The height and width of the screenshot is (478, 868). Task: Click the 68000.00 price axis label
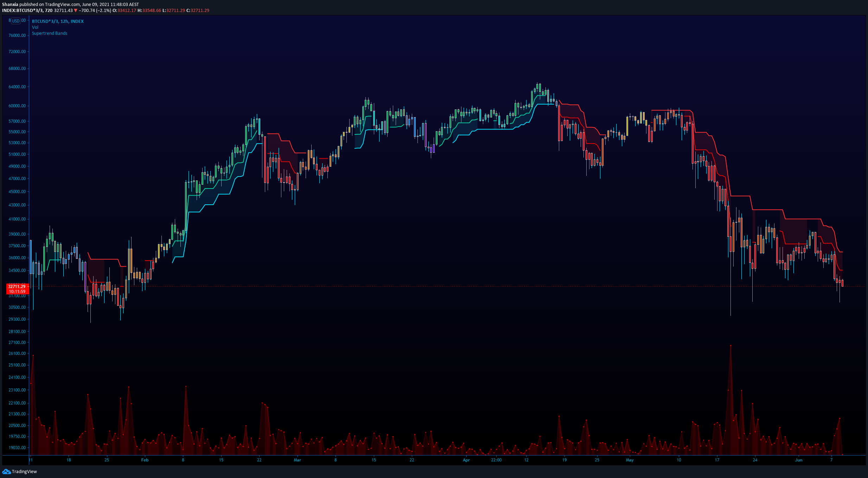[x=17, y=69]
